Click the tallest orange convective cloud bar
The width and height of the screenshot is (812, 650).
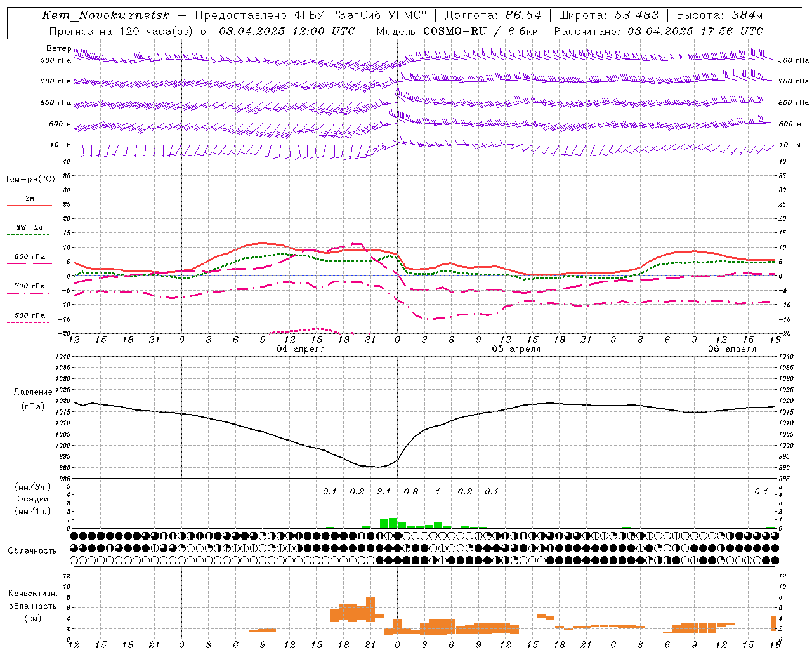(370, 609)
